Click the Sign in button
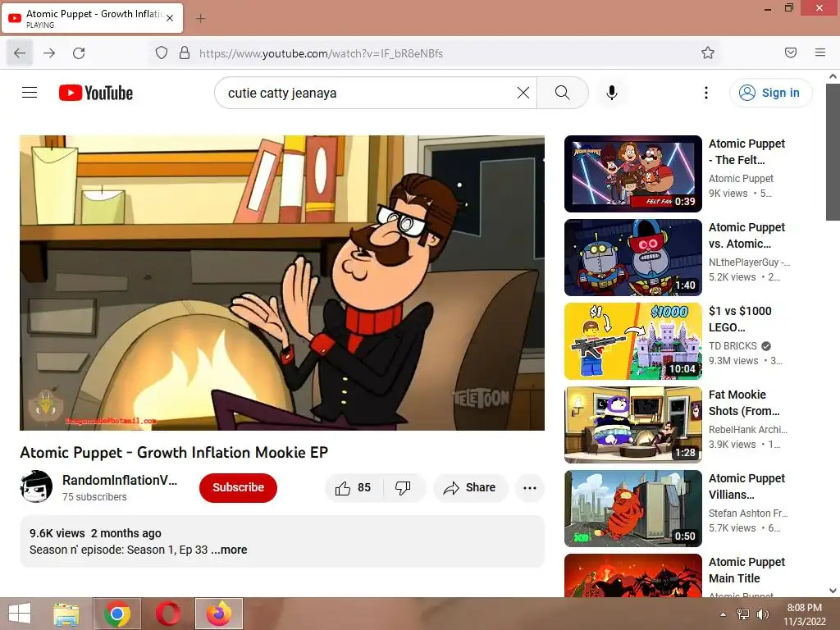 pos(770,93)
